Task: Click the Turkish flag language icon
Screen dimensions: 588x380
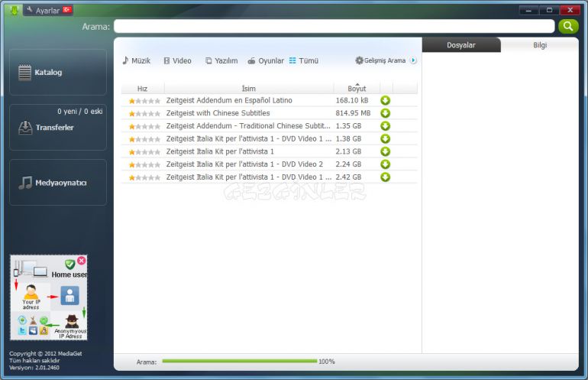Action: pyautogui.click(x=67, y=10)
